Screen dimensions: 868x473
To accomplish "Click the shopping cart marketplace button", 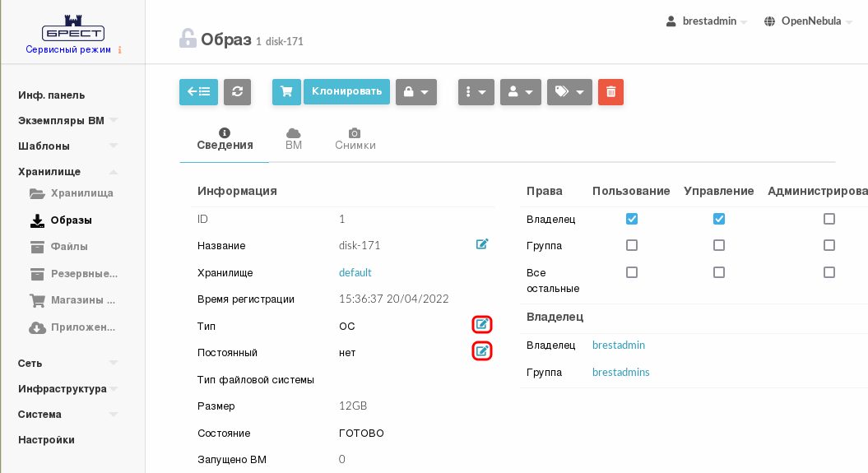I will (286, 92).
